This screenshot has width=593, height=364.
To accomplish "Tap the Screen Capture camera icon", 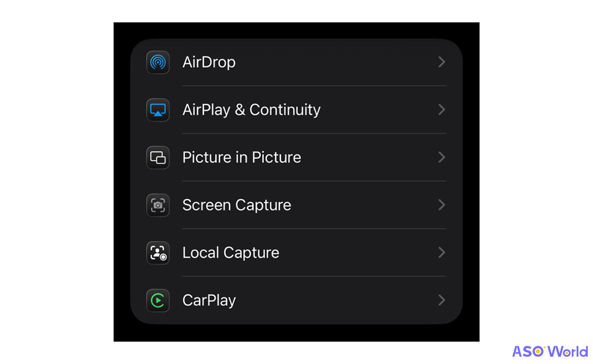I will pyautogui.click(x=158, y=205).
